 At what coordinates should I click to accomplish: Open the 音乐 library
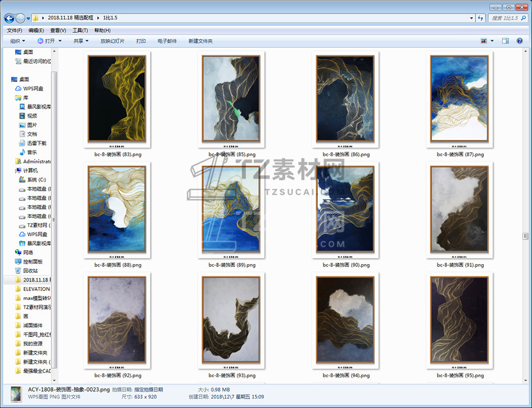pyautogui.click(x=28, y=152)
